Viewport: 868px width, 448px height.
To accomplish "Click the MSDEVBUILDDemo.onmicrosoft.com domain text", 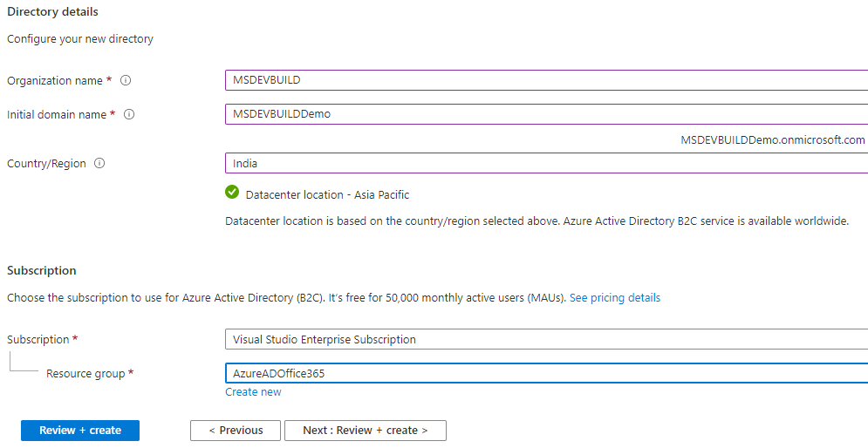I will tap(773, 139).
